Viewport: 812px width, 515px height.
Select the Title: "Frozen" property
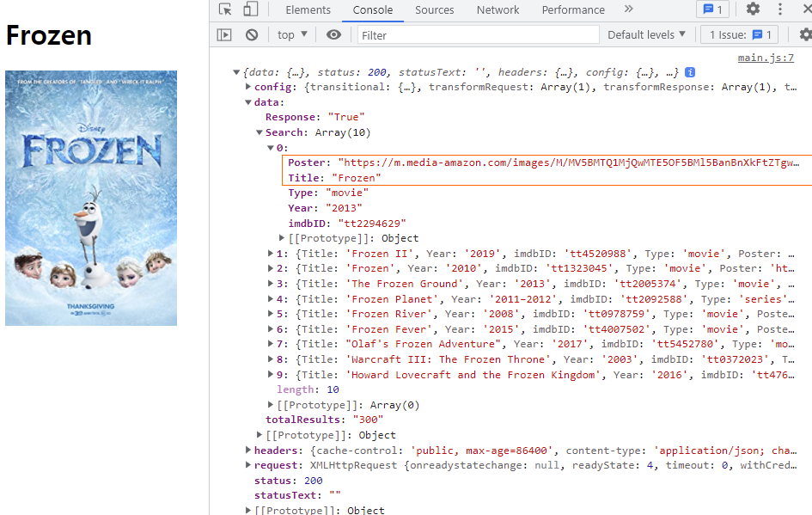click(334, 178)
